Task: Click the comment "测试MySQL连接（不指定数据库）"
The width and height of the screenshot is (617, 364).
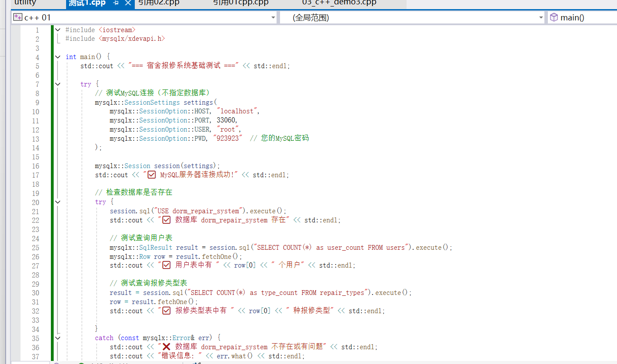Action: (x=158, y=93)
